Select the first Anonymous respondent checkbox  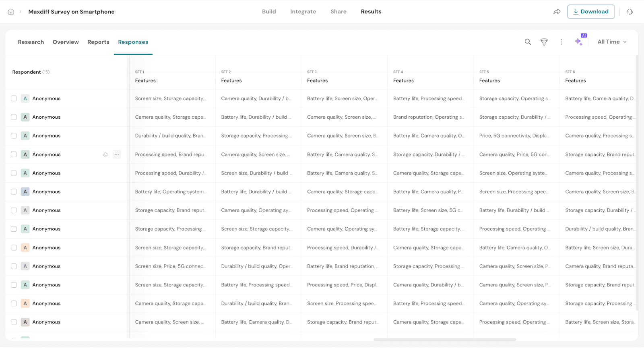point(14,99)
